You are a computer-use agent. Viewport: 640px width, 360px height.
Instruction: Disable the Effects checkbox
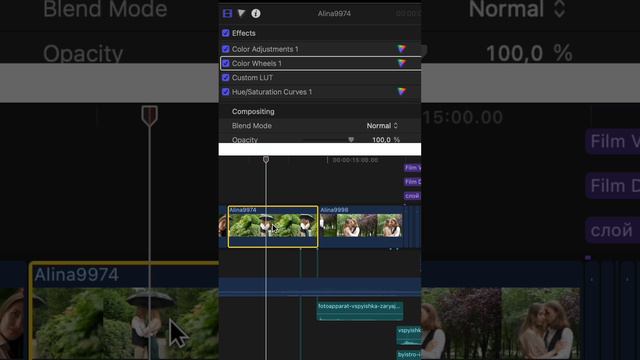click(x=226, y=33)
